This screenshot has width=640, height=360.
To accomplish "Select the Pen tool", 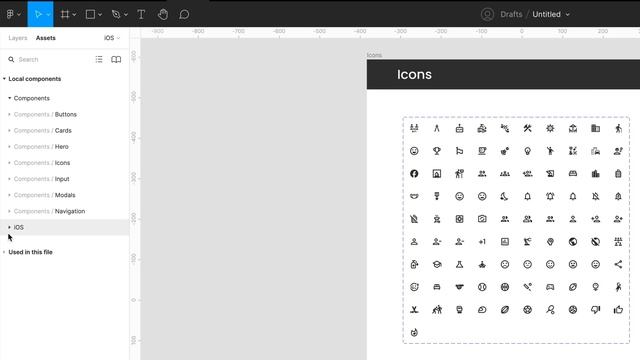I will 116,14.
